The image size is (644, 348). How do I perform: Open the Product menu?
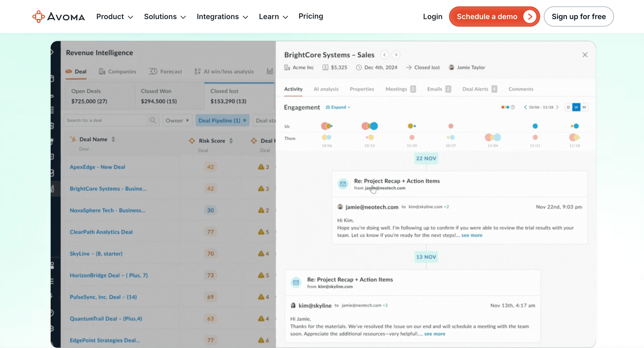[115, 17]
